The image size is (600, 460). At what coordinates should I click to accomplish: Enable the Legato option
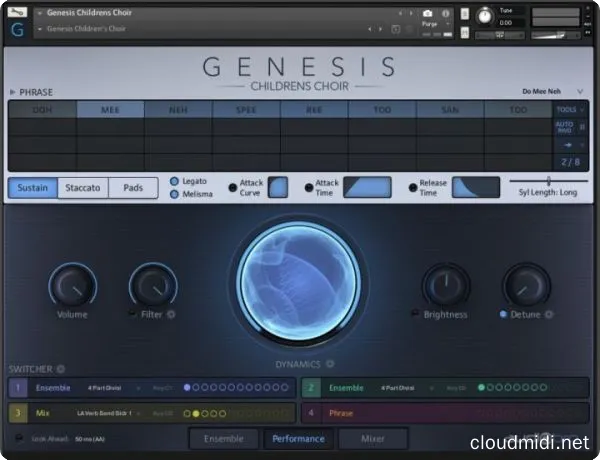pyautogui.click(x=174, y=181)
